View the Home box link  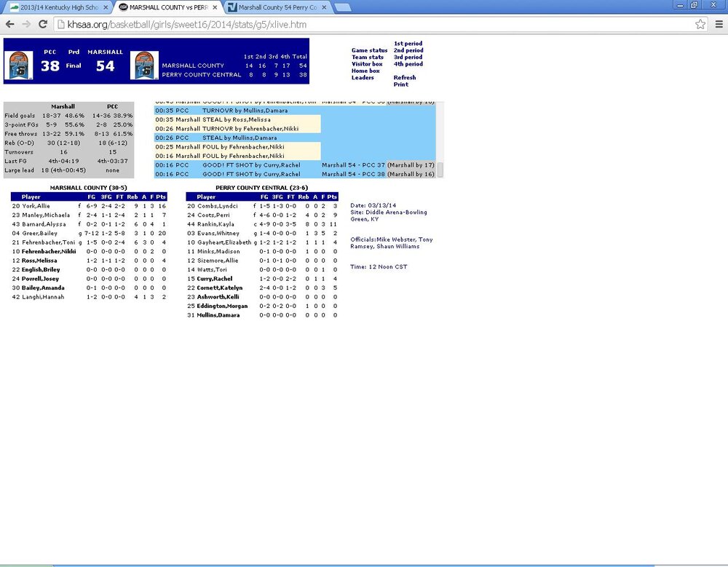365,71
